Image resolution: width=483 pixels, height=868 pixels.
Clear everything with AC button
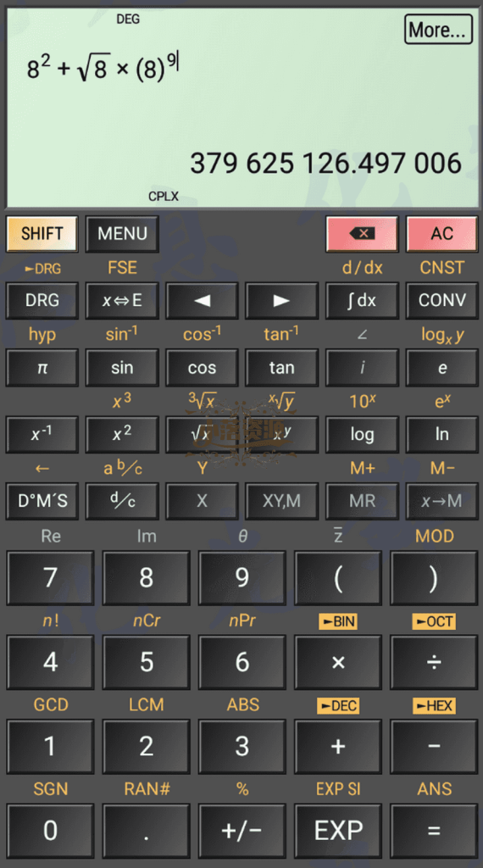point(441,234)
